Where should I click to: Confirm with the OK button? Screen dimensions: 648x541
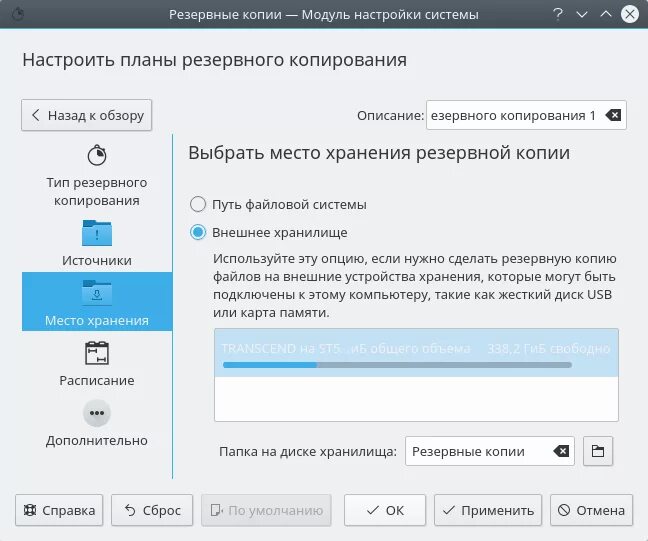tap(385, 510)
